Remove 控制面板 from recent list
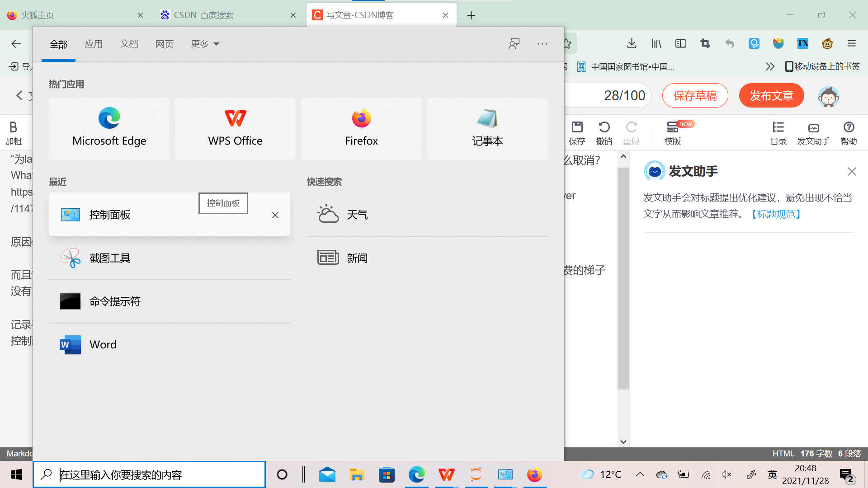This screenshot has height=488, width=868. coord(275,215)
